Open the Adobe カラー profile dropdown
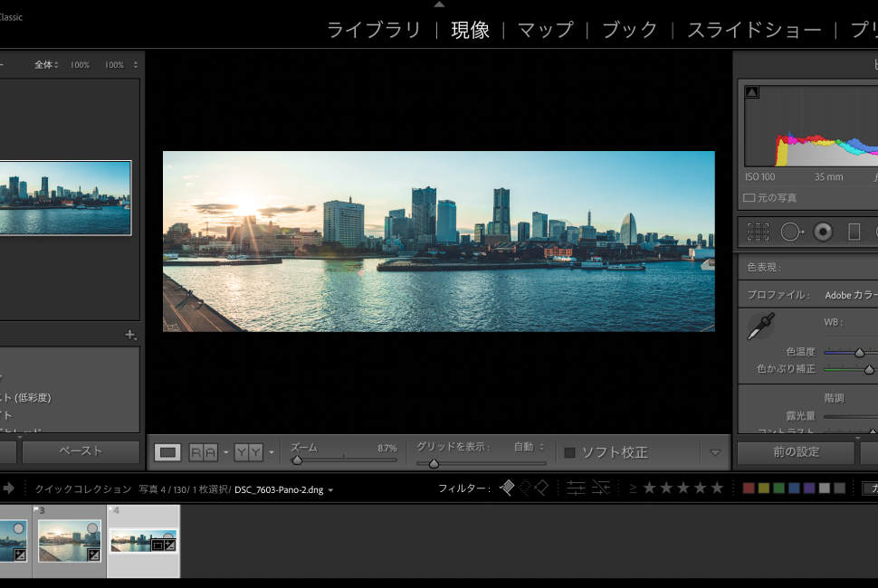This screenshot has width=878, height=588. coord(851,295)
